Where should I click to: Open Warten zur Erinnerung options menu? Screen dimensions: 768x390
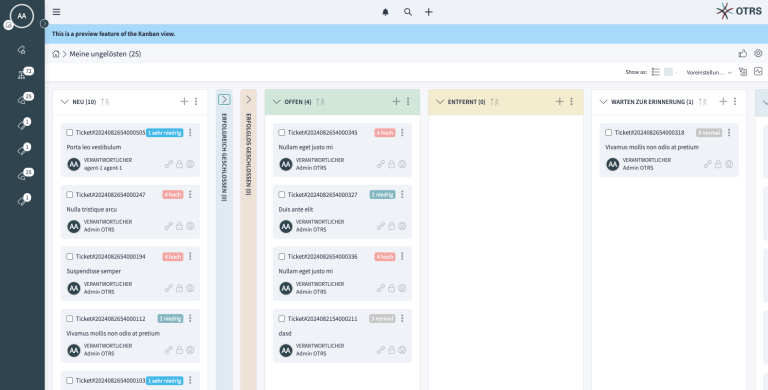coord(735,101)
